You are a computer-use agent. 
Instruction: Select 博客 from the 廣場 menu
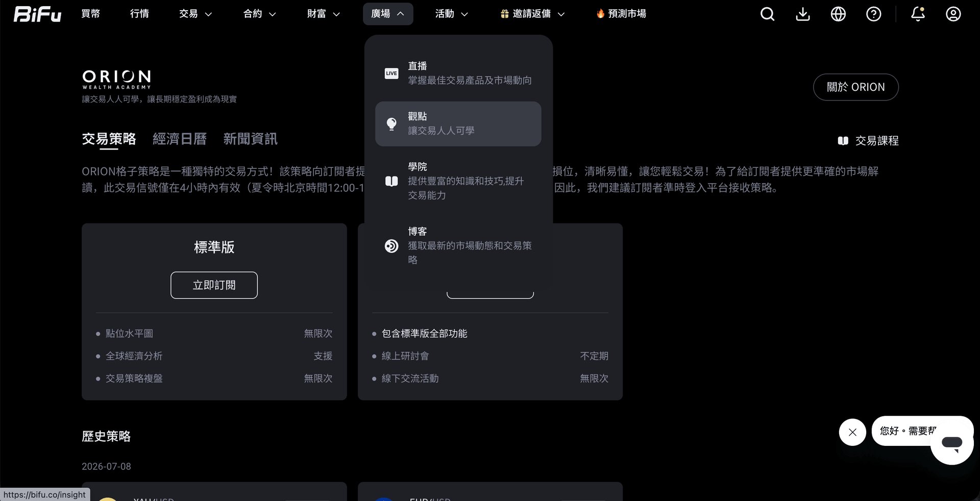(458, 246)
